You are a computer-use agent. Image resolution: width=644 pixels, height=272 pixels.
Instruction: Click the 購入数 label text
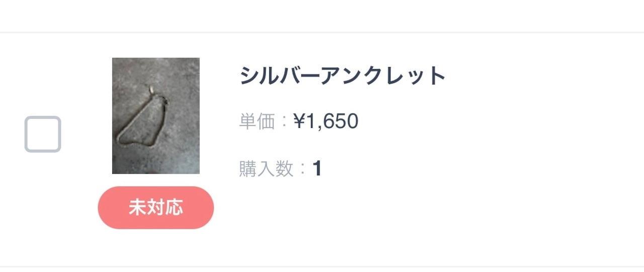[x=266, y=169]
